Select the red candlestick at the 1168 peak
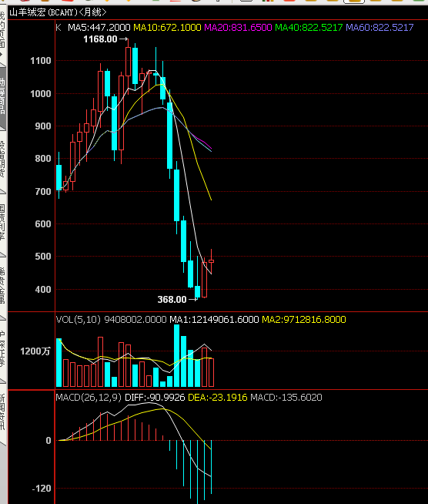The width and height of the screenshot is (428, 504). coord(128,62)
